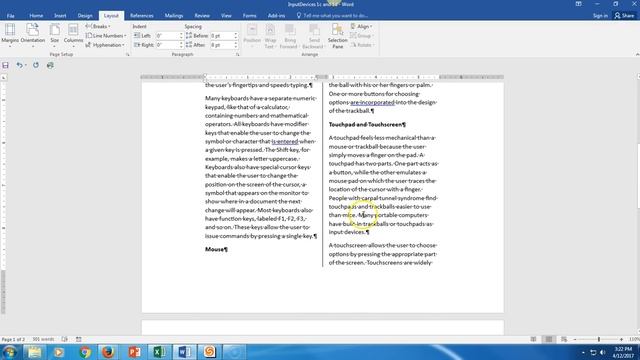Click the tab selector at ruler corner
Viewport: 640px width, 360px height.
[4, 77]
